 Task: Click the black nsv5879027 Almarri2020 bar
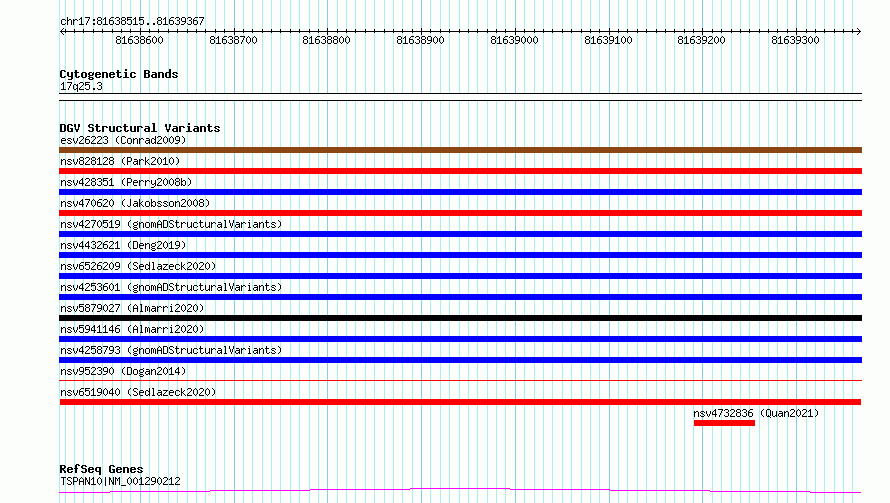pos(460,318)
